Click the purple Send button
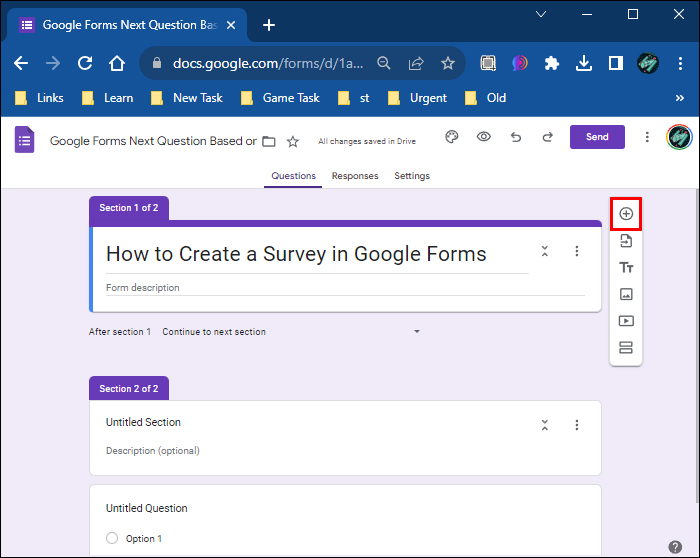 point(597,137)
